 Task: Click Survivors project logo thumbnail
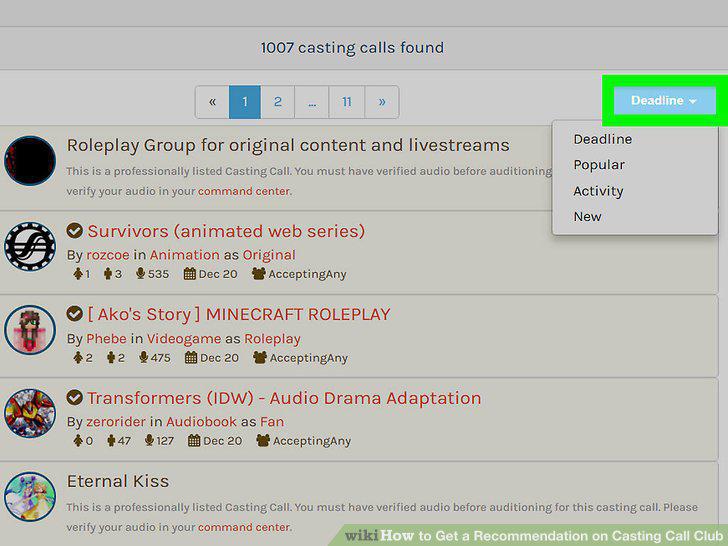[30, 247]
